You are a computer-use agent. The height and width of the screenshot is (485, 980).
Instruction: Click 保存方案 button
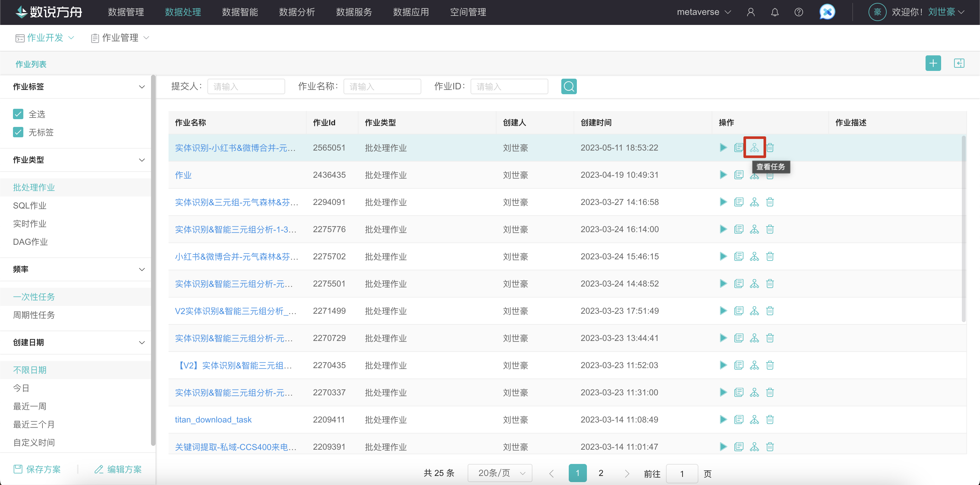tap(37, 469)
